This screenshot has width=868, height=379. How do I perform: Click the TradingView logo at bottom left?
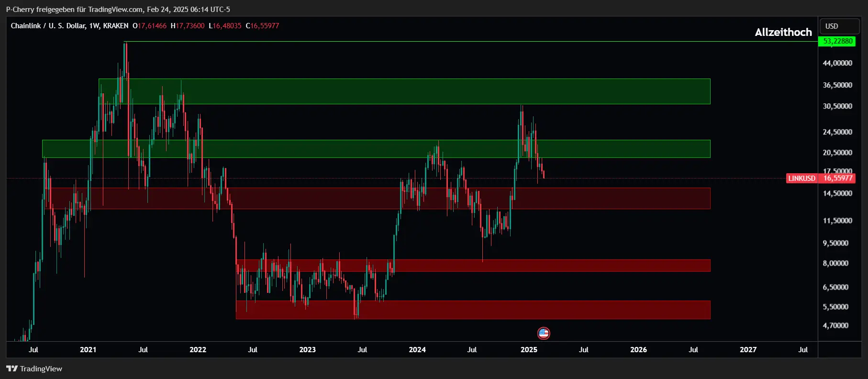[x=34, y=368]
